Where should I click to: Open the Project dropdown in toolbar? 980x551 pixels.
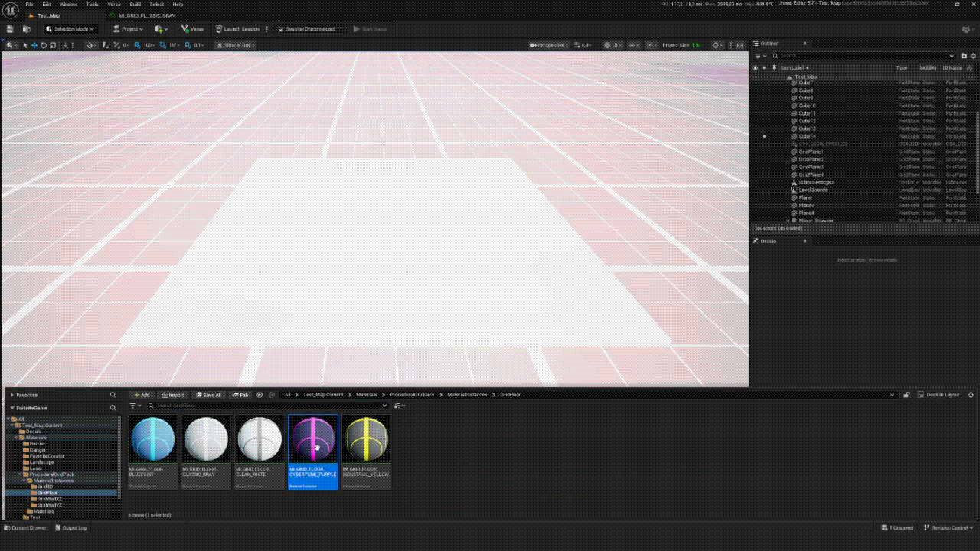128,29
